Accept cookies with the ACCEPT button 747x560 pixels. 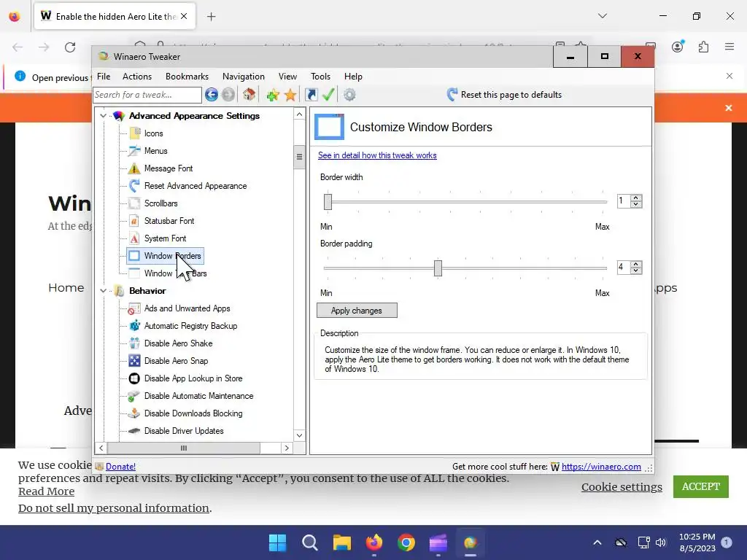pos(701,486)
